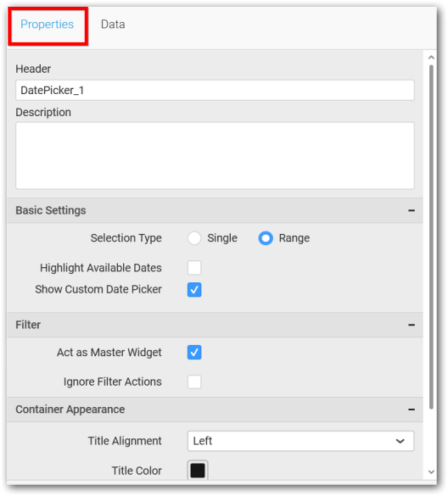Disable Act as Master Widget
Viewport: 448px width, 496px height.
[x=194, y=353]
